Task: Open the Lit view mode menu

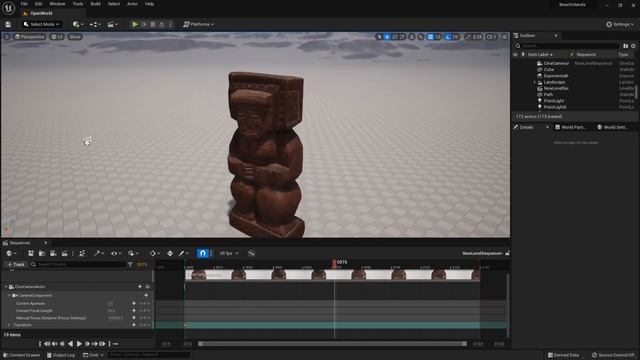Action: (57, 37)
